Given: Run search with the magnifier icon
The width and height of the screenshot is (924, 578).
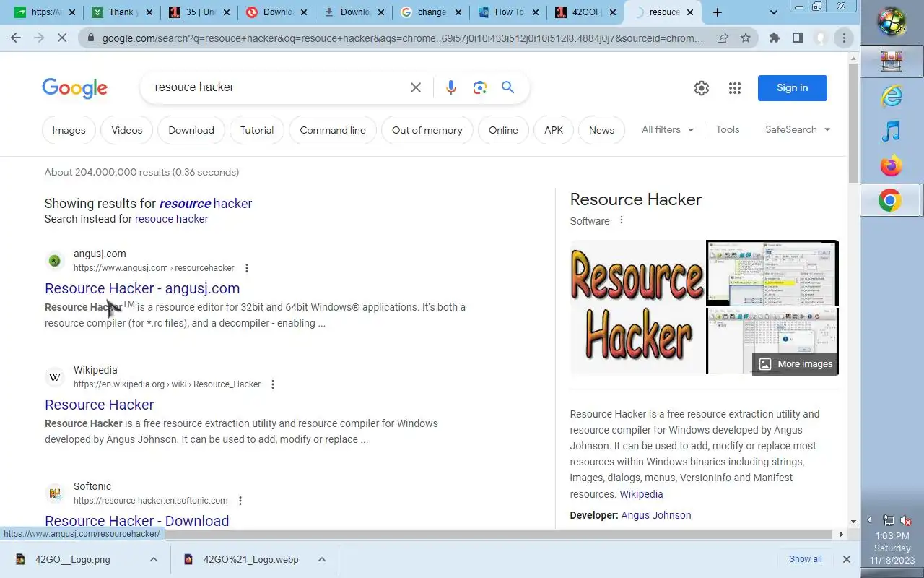Looking at the screenshot, I should click(x=508, y=87).
